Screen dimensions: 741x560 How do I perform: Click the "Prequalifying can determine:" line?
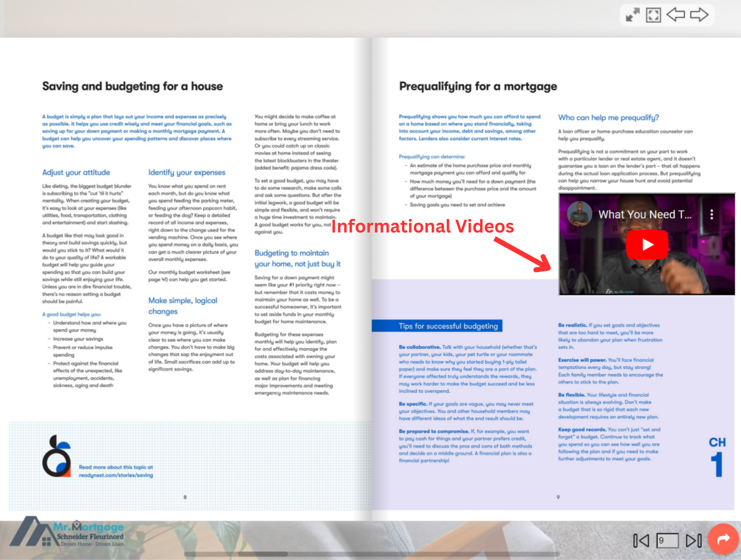pos(432,157)
